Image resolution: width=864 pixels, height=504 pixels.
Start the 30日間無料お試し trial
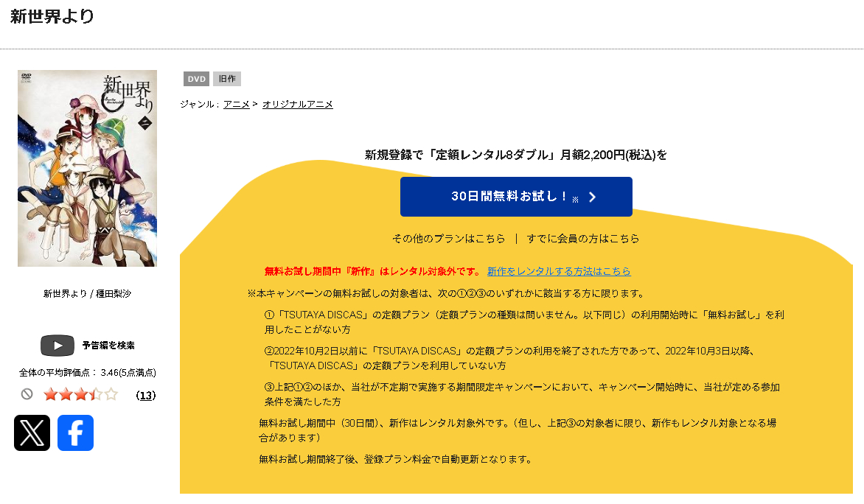(516, 197)
